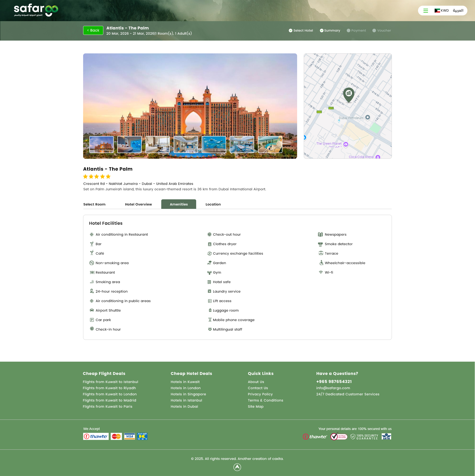This screenshot has height=476, width=475.
Task: Switch to the Hotel Overview tab
Action: pos(138,204)
